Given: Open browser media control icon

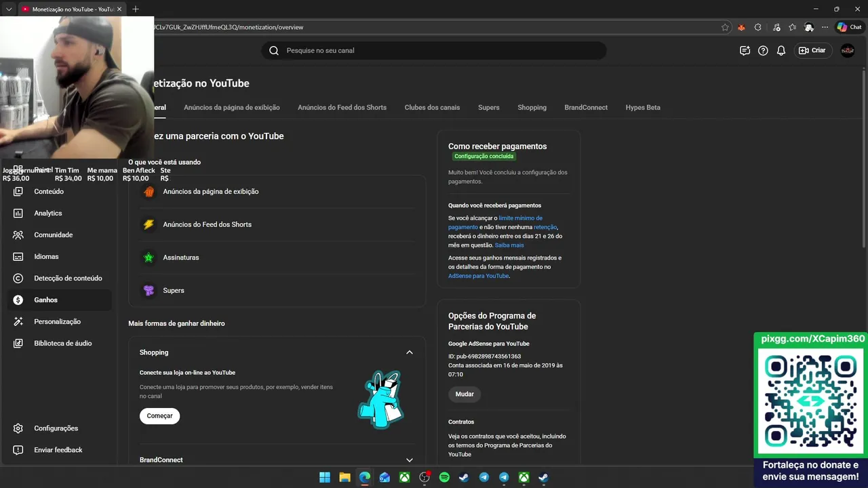Looking at the screenshot, I should click(775, 27).
